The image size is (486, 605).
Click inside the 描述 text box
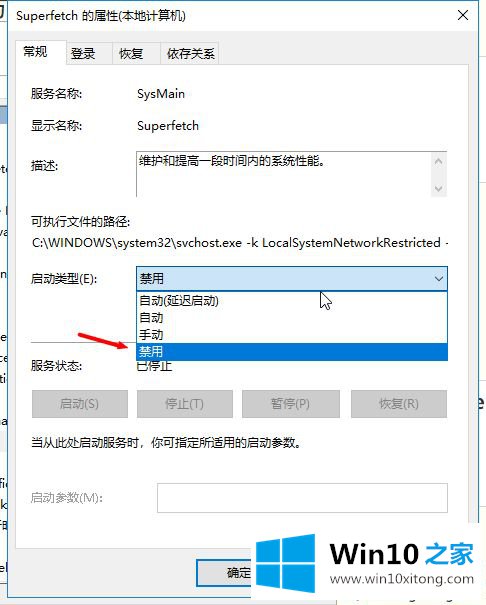284,174
